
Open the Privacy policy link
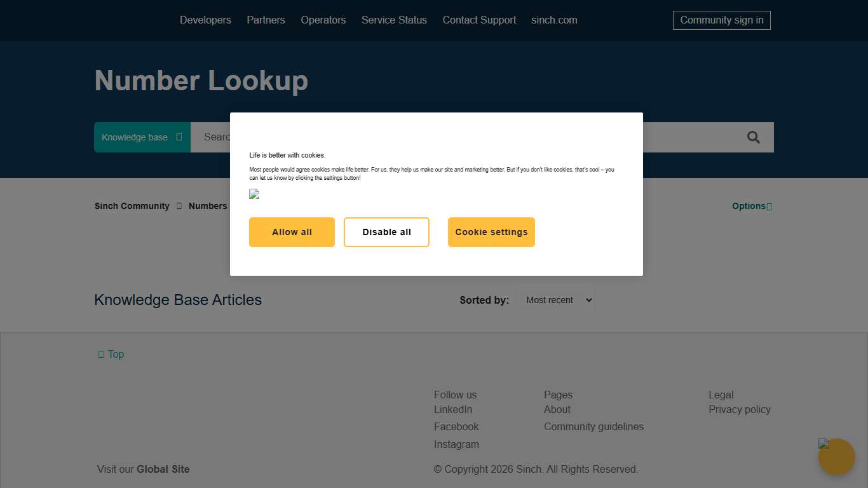(739, 409)
